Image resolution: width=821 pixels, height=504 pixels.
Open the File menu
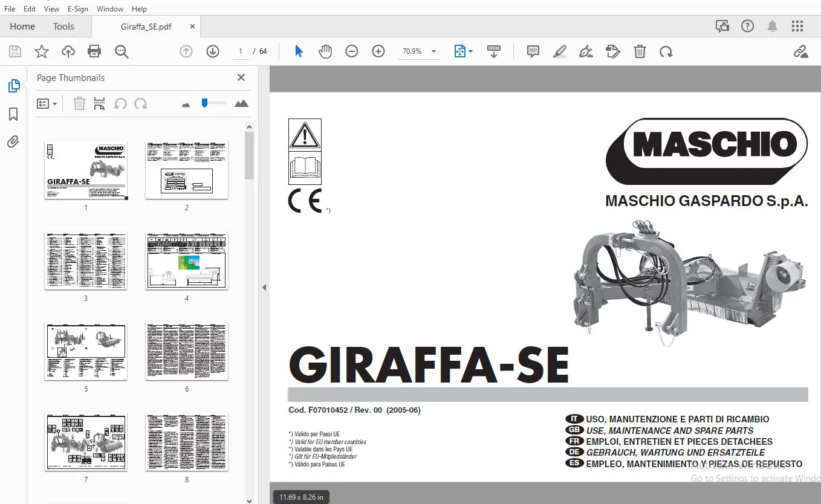(x=10, y=9)
